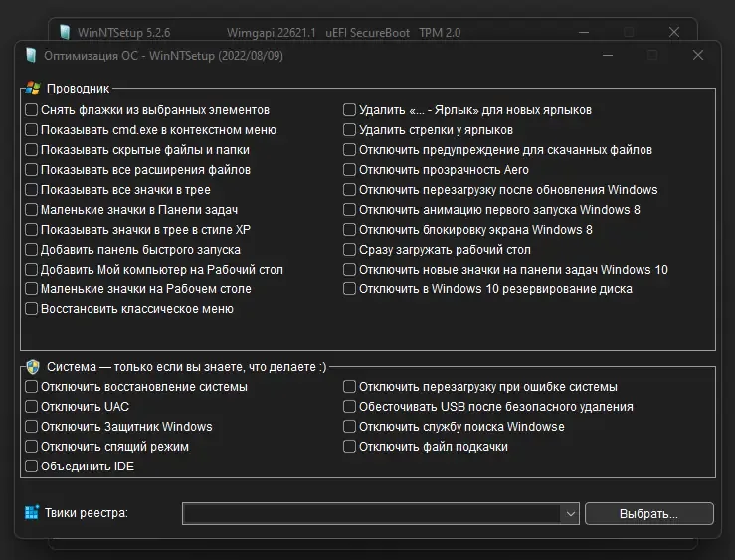Click TPM 2.0 text in WinNTSetup title
Image resolution: width=735 pixels, height=560 pixels.
click(440, 33)
